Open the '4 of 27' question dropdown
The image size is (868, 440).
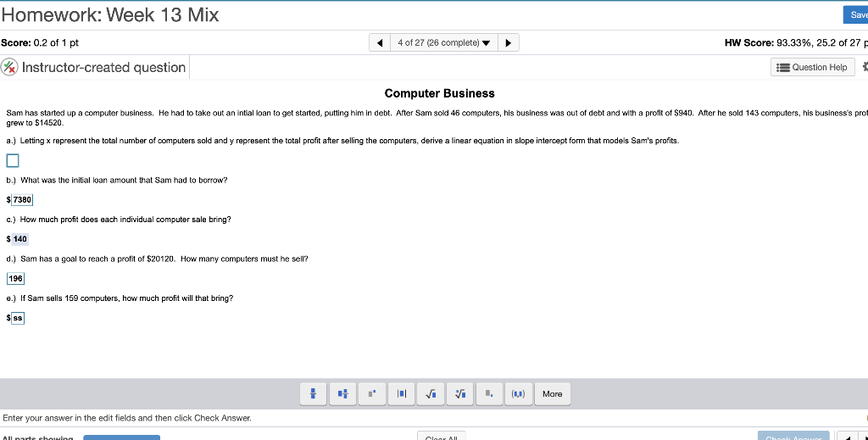[444, 42]
